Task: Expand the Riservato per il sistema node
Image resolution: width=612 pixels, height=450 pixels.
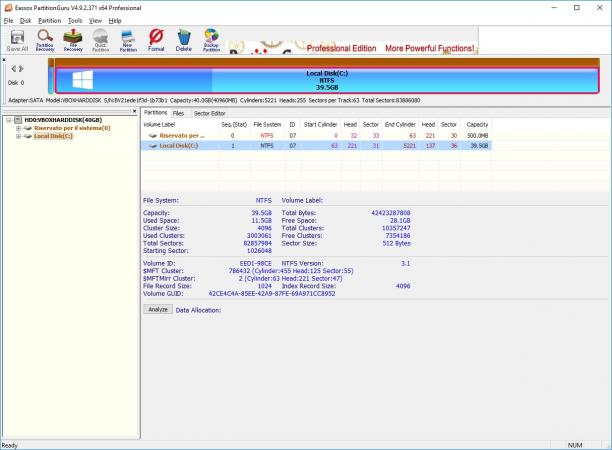Action: click(x=18, y=128)
